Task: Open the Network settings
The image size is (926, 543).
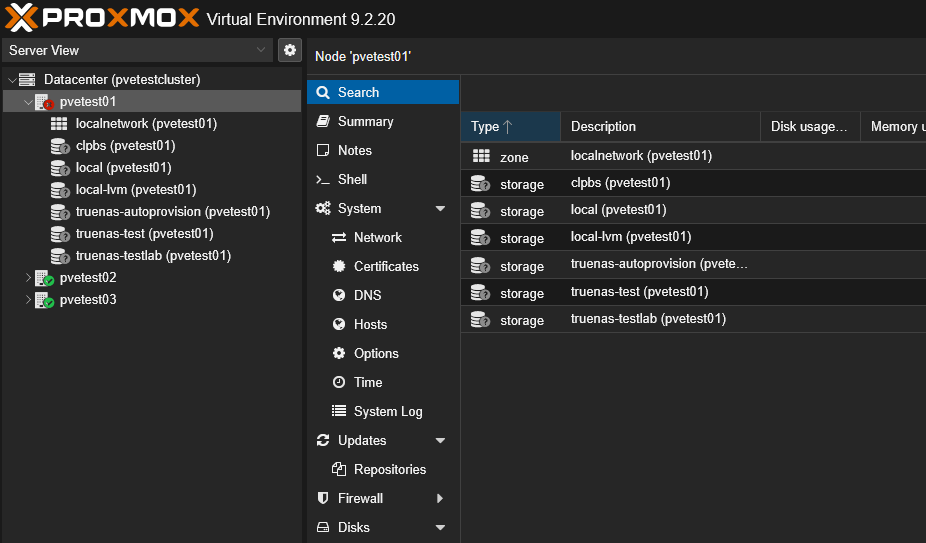Action: 383,238
